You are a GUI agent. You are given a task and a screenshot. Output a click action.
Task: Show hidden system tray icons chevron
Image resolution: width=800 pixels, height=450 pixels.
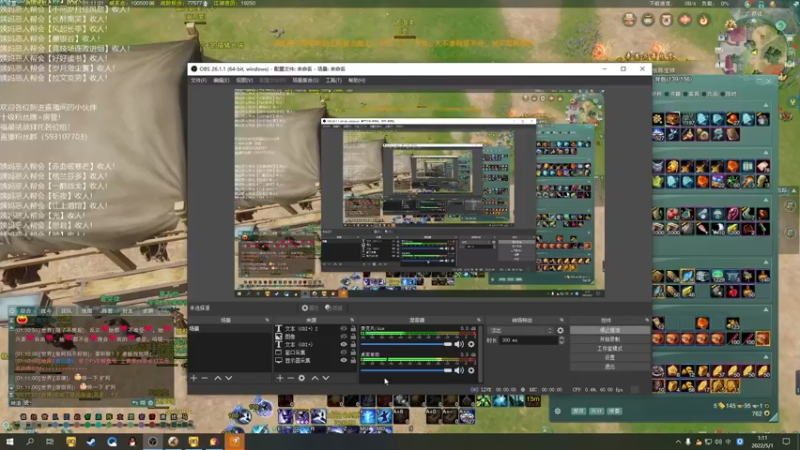678,442
